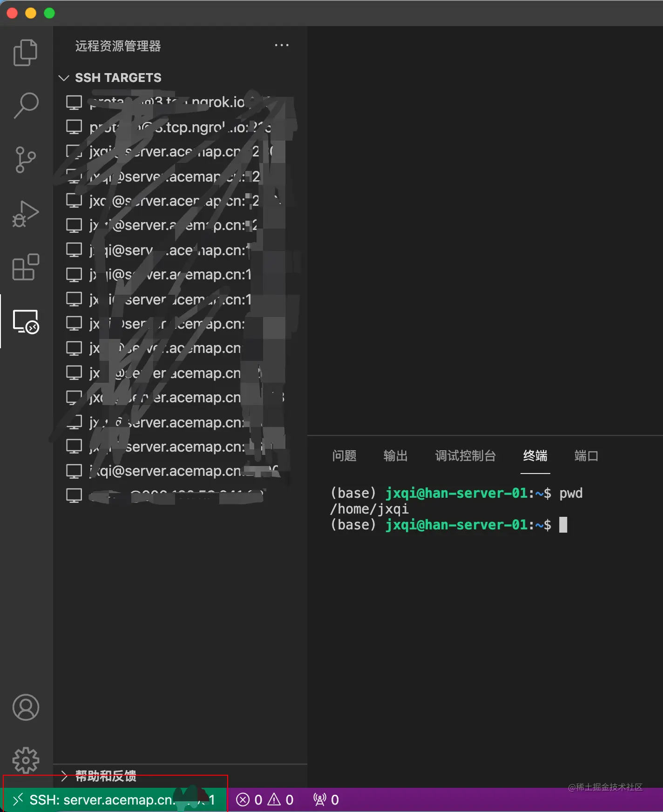663x812 pixels.
Task: Open the Manage gear icon
Action: click(26, 760)
